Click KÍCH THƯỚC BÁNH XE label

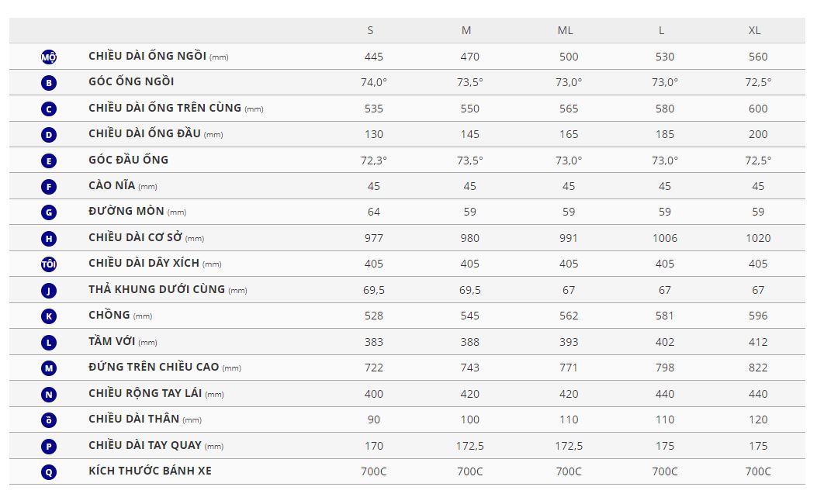[150, 471]
